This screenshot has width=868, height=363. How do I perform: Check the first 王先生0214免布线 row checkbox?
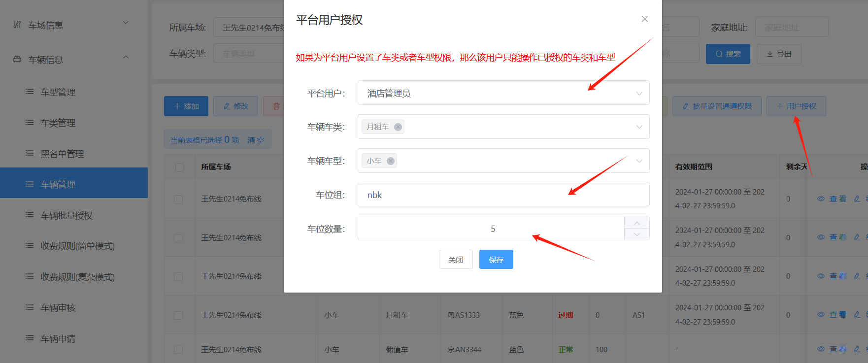pyautogui.click(x=178, y=199)
